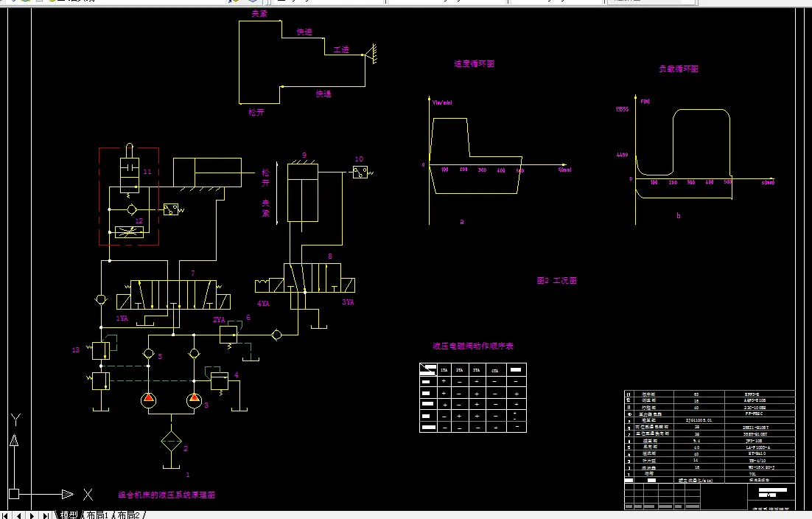This screenshot has height=519, width=812.
Task: Select the 速度循环图 title text
Action: tap(474, 63)
